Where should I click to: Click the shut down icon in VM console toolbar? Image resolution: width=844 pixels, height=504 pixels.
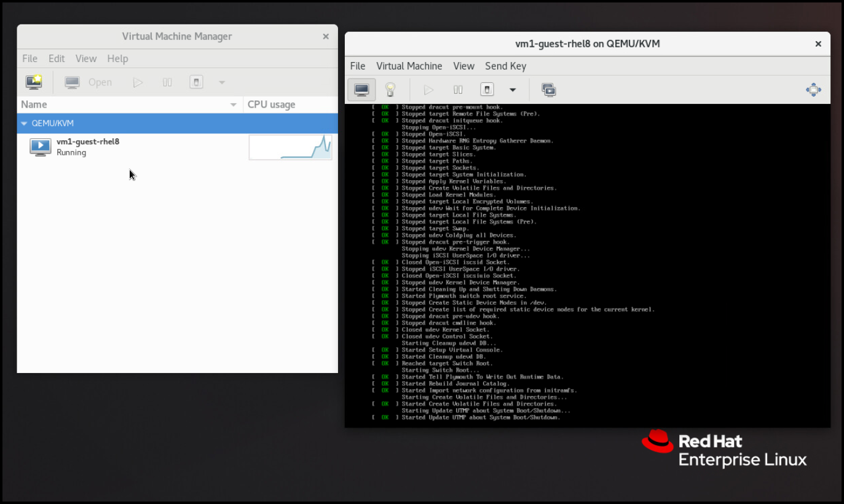[486, 90]
